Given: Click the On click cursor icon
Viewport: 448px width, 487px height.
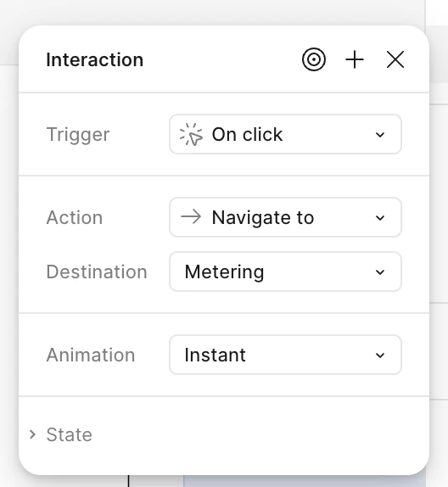Looking at the screenshot, I should [191, 134].
